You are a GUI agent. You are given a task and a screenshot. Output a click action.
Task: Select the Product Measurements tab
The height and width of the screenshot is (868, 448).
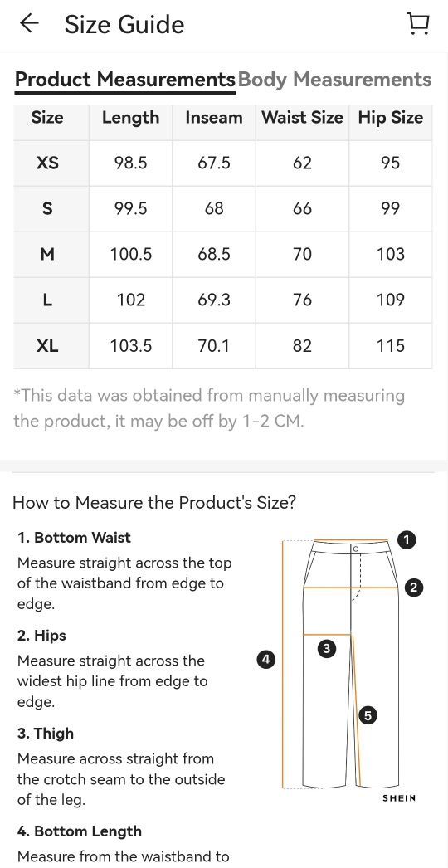click(125, 80)
